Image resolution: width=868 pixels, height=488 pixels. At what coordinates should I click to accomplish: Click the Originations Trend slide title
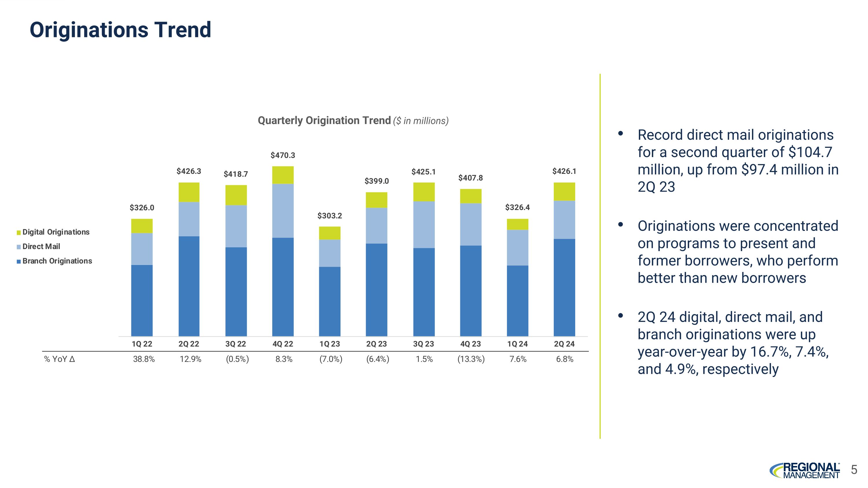[x=120, y=30]
